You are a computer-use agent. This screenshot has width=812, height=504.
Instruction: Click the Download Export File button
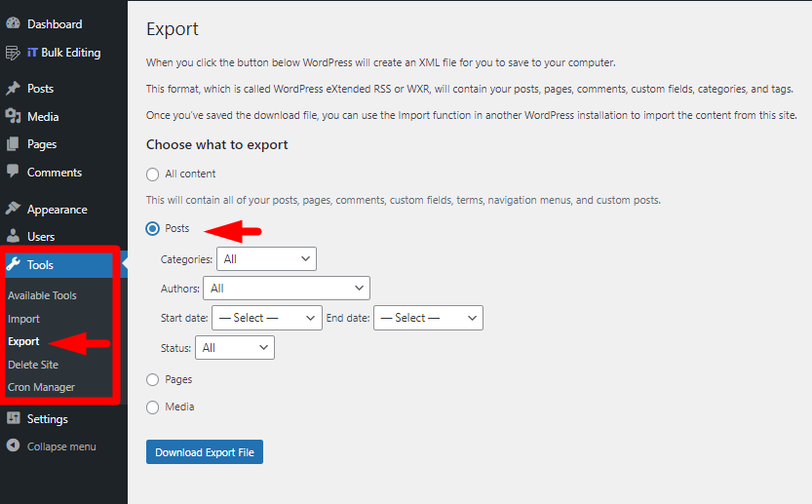point(205,452)
